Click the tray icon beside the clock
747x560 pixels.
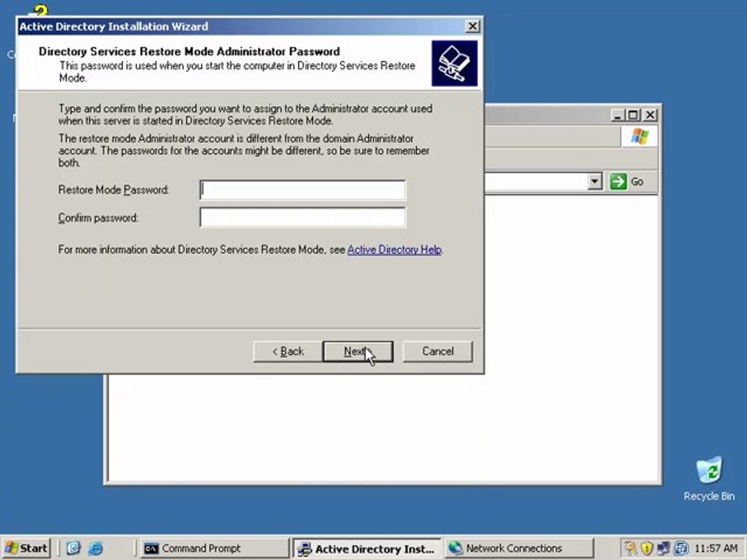click(681, 548)
